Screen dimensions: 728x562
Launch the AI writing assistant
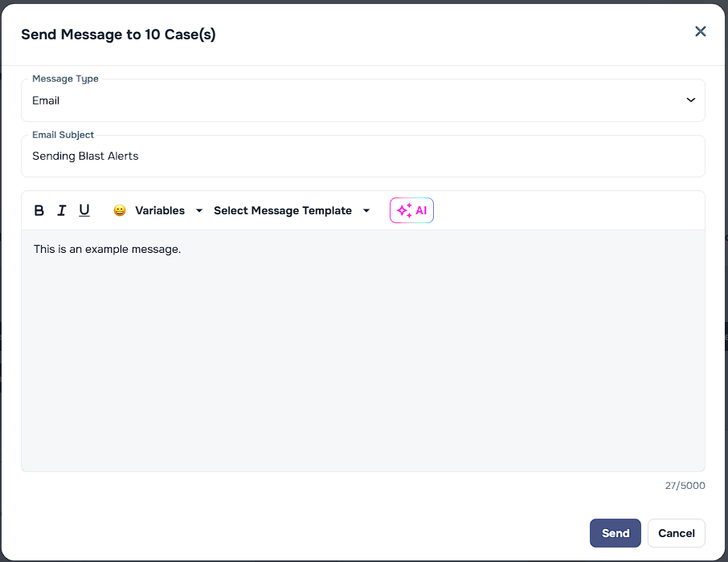click(411, 210)
